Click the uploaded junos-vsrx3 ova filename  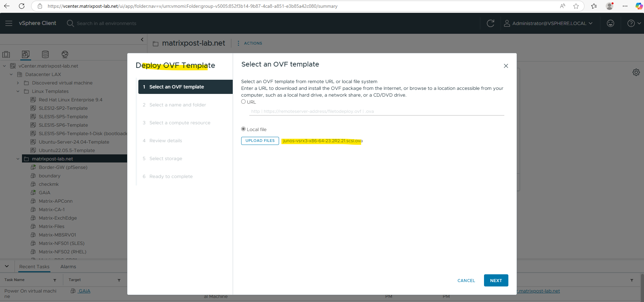point(323,141)
